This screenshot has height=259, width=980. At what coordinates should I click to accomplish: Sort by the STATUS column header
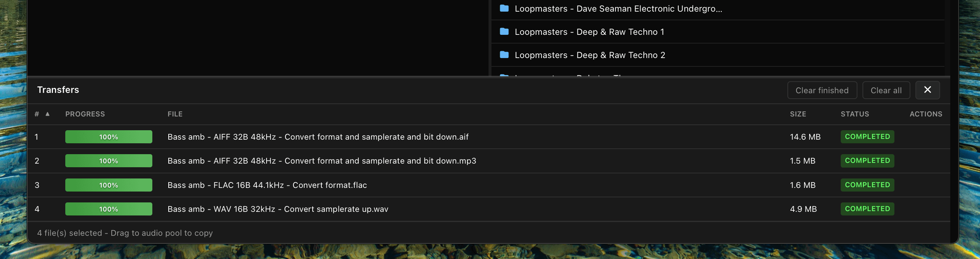(x=855, y=114)
